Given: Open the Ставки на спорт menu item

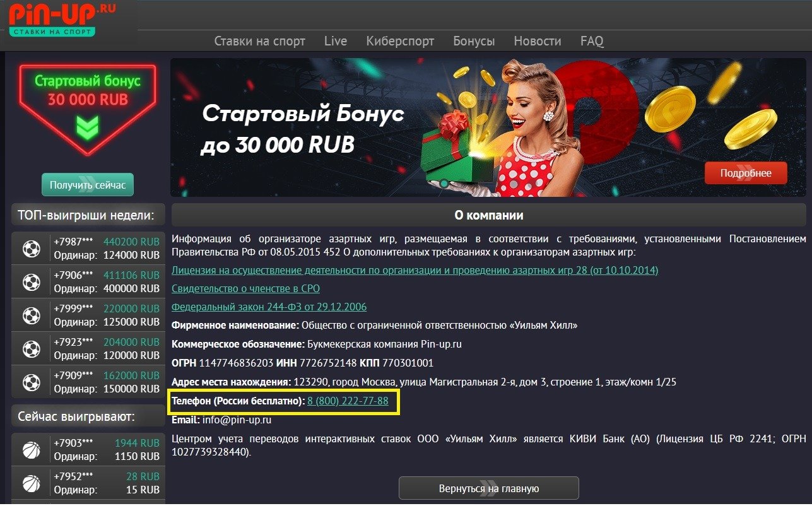Looking at the screenshot, I should [259, 41].
